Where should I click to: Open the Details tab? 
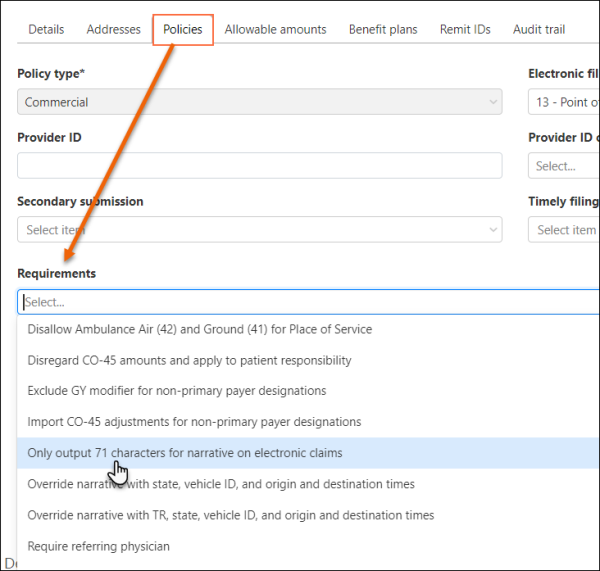tap(46, 29)
